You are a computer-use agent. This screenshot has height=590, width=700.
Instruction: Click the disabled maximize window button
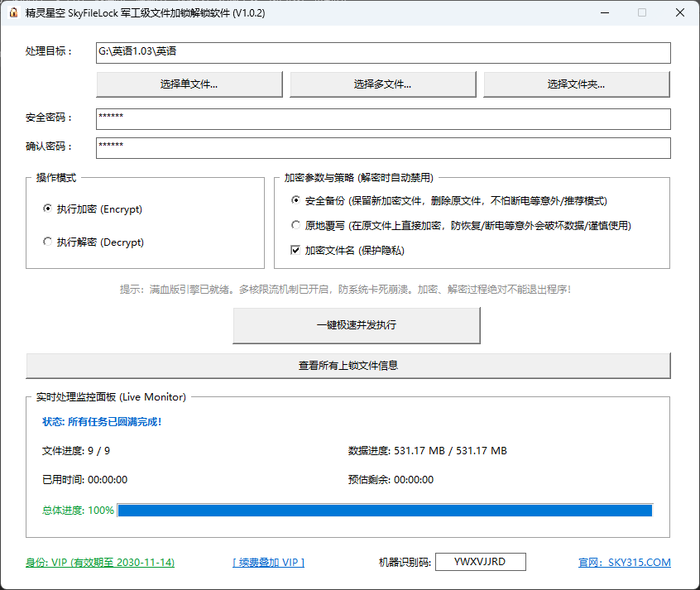coord(642,12)
